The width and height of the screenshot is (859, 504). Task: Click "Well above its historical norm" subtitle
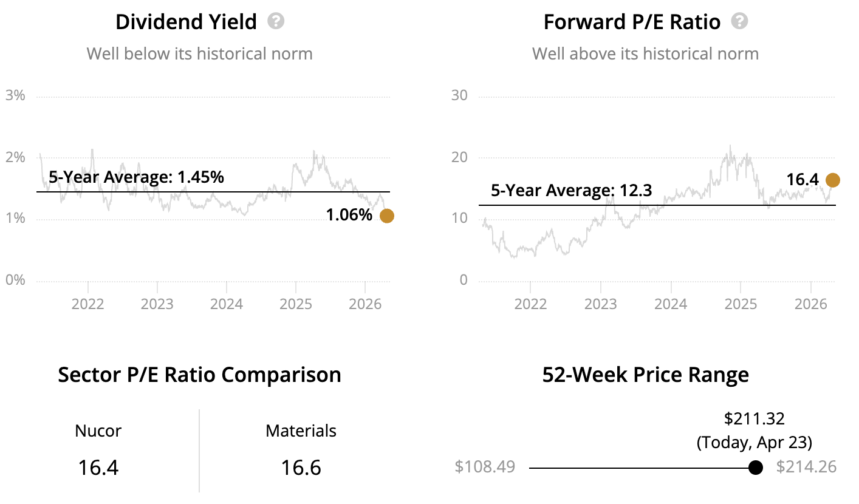645,54
